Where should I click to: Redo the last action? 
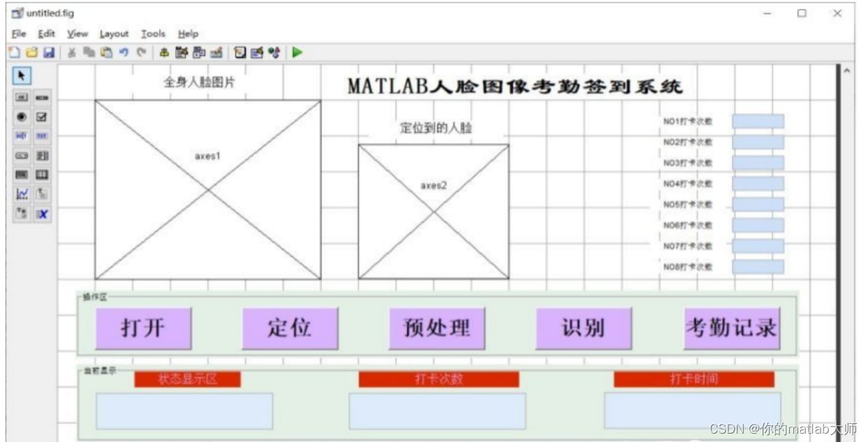pyautogui.click(x=141, y=52)
